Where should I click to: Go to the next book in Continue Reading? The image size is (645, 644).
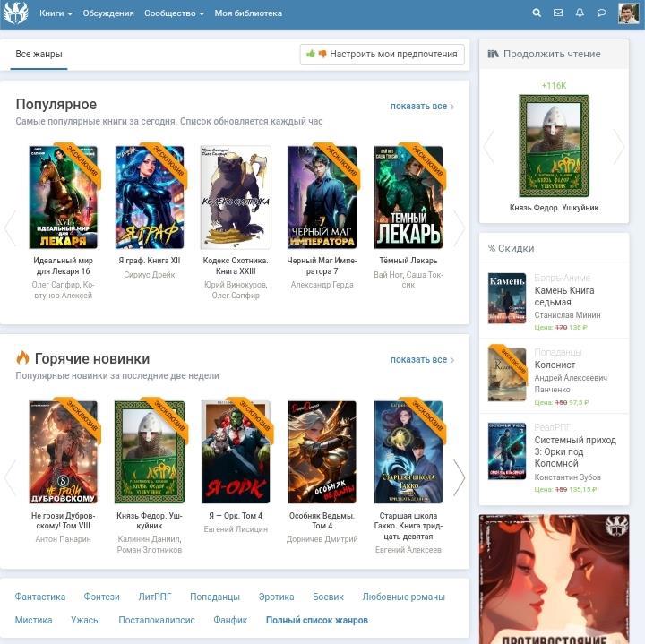(618, 147)
